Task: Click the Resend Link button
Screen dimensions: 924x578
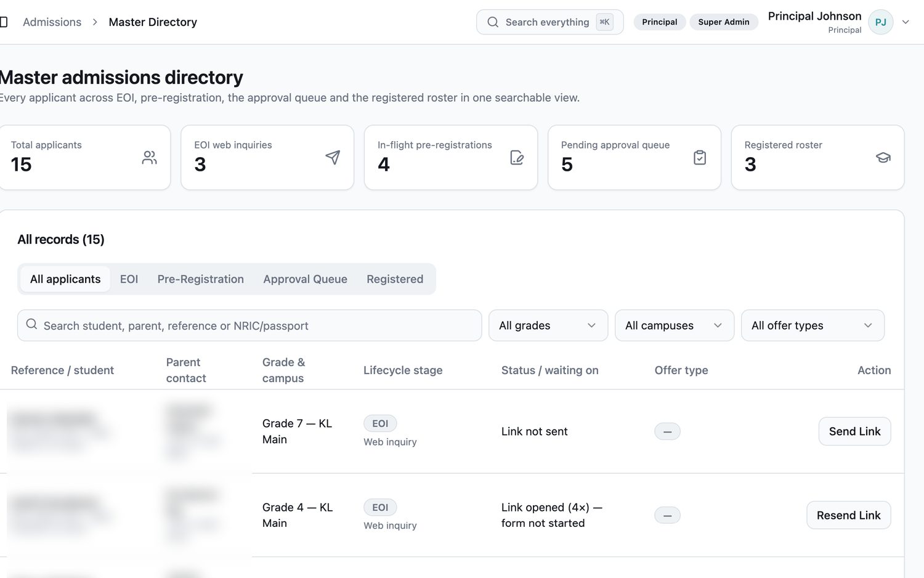Action: pos(848,515)
